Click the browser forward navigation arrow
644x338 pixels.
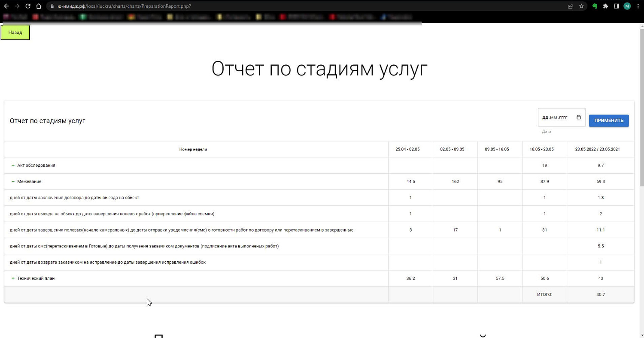click(x=17, y=6)
